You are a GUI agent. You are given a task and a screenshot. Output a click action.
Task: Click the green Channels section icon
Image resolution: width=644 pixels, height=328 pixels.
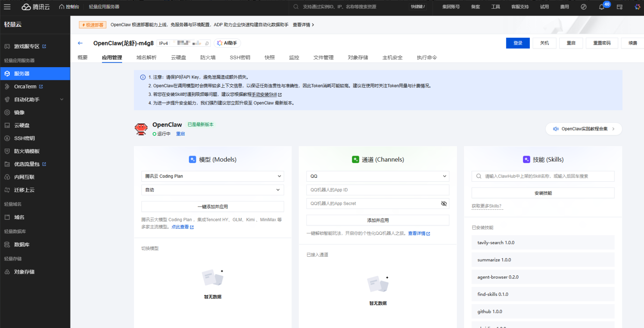click(355, 159)
